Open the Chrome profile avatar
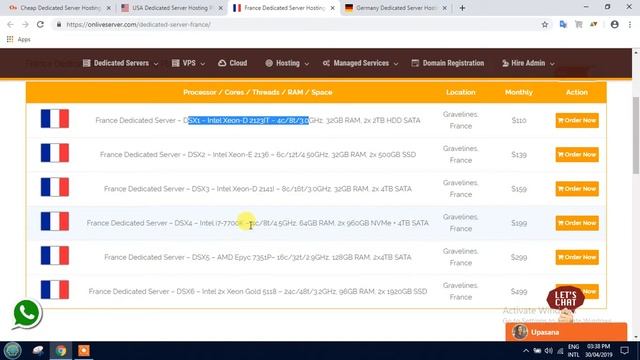 (614, 24)
